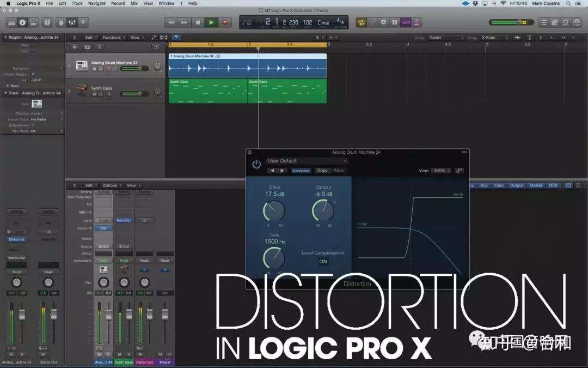
Task: Toggle the yellow Cycle mode button
Action: 361,22
